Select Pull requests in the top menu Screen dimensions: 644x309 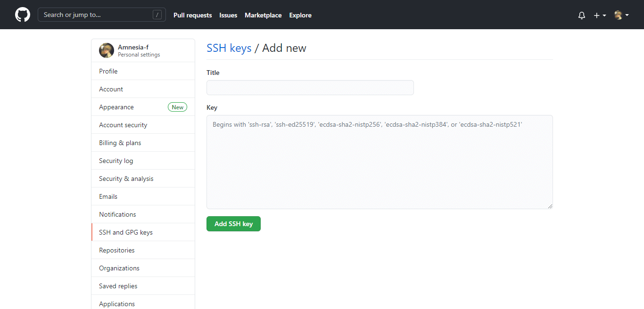point(192,15)
